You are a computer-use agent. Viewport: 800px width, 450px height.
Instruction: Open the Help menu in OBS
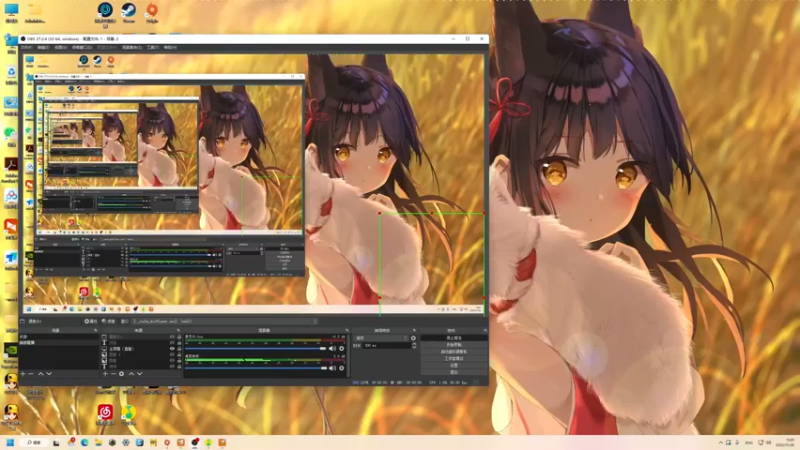click(170, 47)
